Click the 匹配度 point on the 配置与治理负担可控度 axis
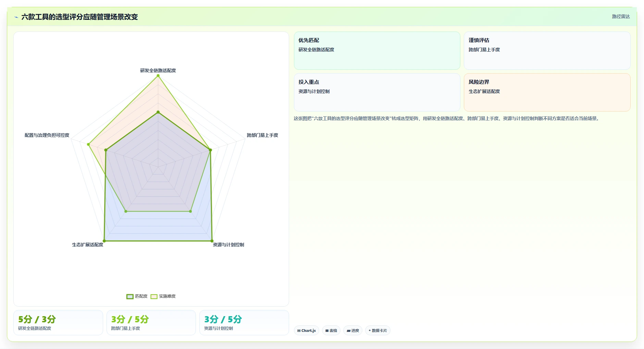The image size is (644, 349). [x=106, y=150]
